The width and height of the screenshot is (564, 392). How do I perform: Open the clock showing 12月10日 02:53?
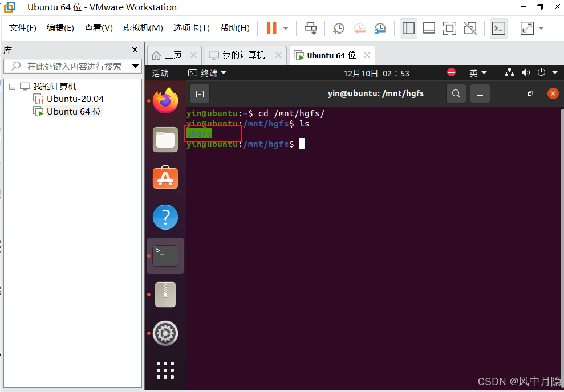[x=376, y=73]
